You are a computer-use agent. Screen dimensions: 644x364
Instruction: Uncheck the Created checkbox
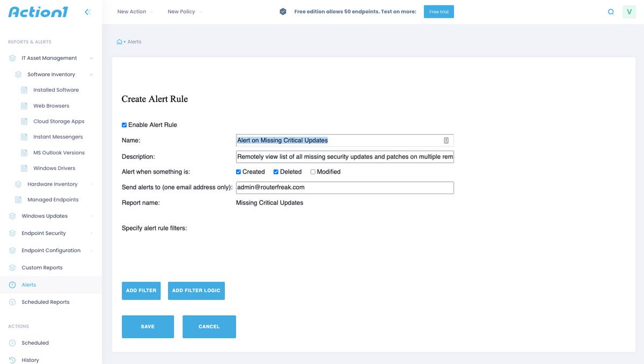238,172
